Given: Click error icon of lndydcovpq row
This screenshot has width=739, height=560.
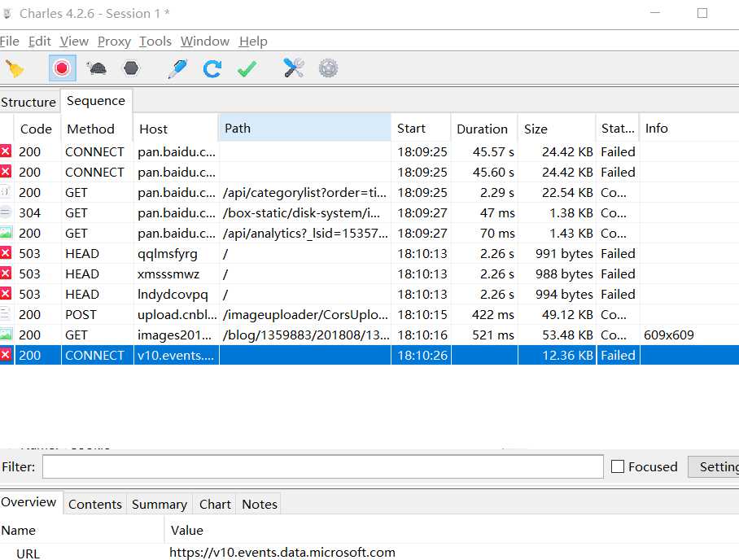Looking at the screenshot, I should [x=6, y=294].
